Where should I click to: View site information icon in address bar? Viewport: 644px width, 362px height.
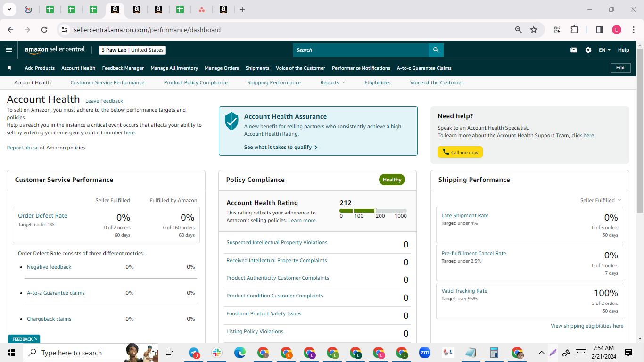click(x=65, y=30)
